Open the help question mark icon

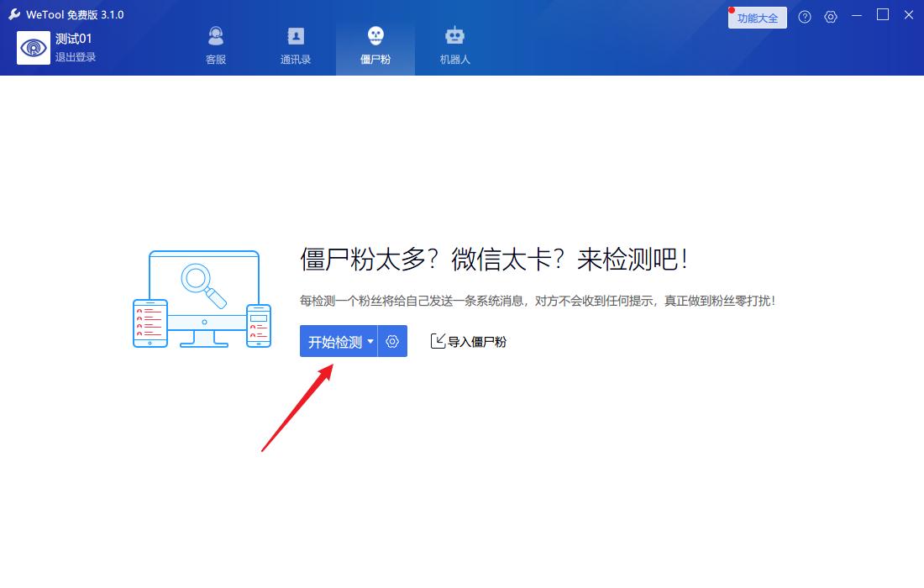click(805, 16)
